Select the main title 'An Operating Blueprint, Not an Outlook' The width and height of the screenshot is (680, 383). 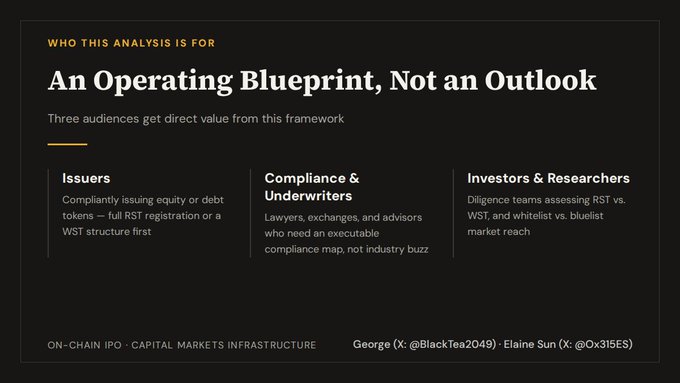[x=322, y=81]
